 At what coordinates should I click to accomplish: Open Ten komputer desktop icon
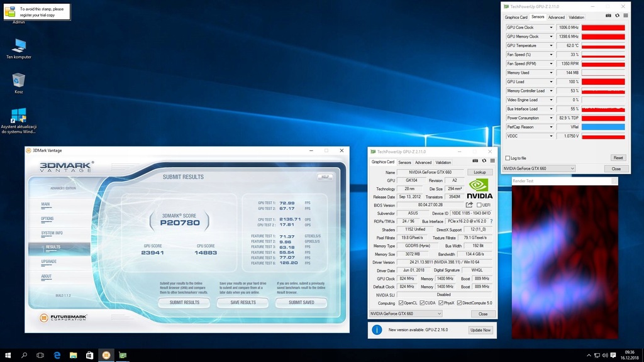point(19,48)
